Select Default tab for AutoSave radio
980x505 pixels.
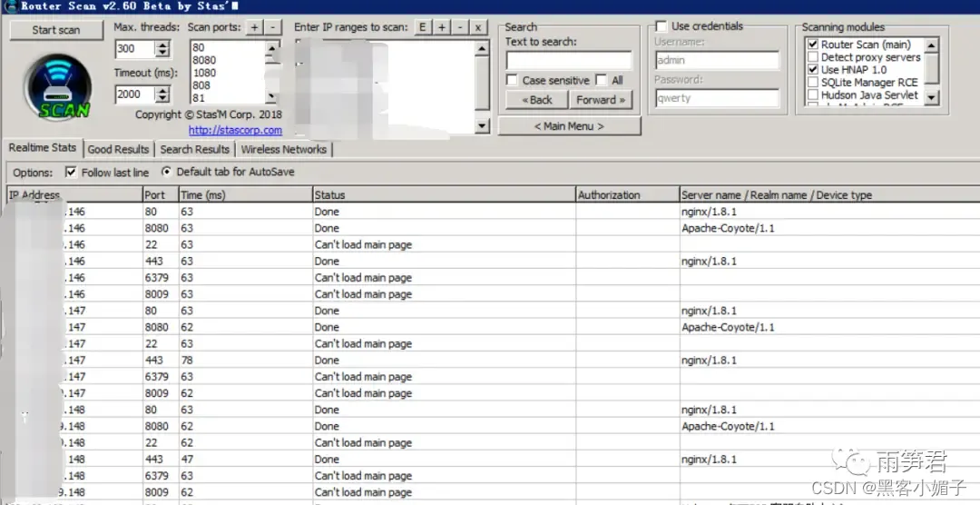tap(166, 172)
